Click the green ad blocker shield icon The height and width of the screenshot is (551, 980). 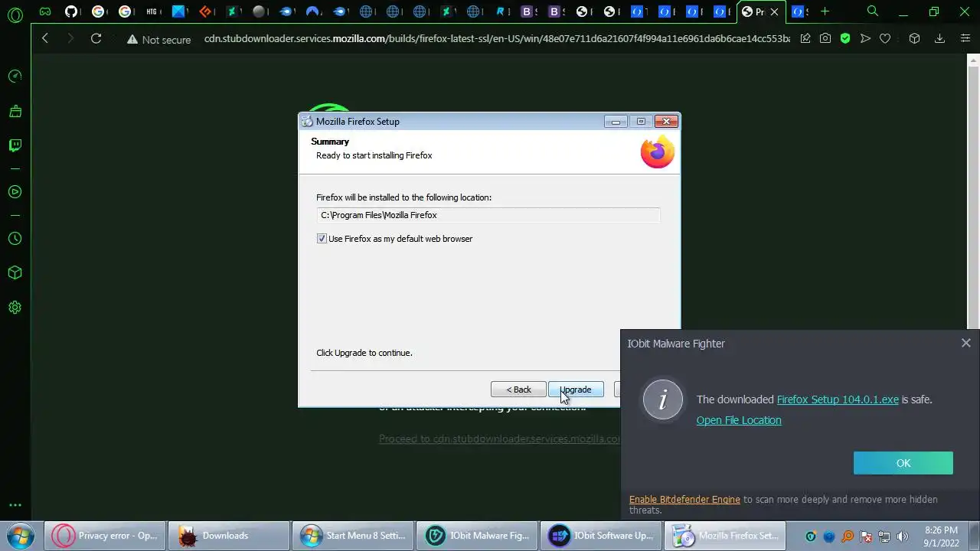tap(845, 38)
